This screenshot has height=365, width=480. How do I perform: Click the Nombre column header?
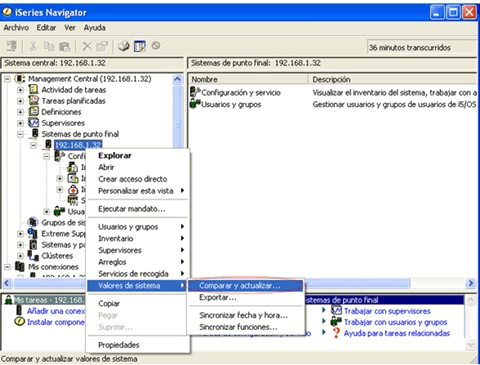(248, 79)
